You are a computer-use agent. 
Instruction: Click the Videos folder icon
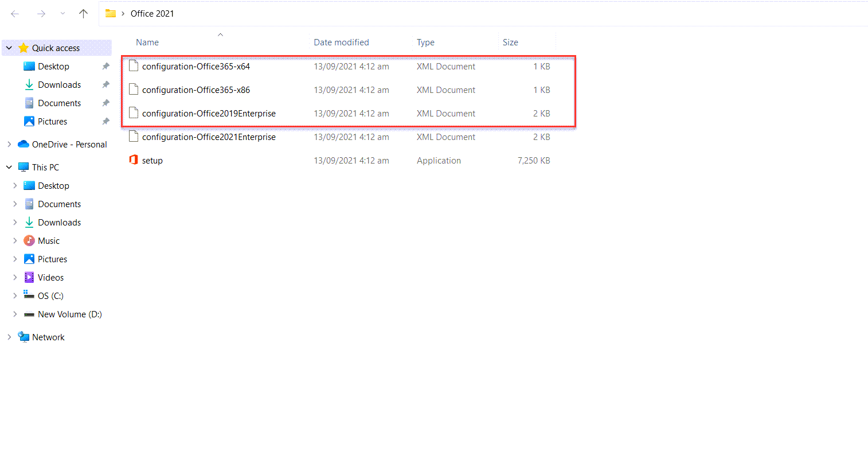coord(29,277)
